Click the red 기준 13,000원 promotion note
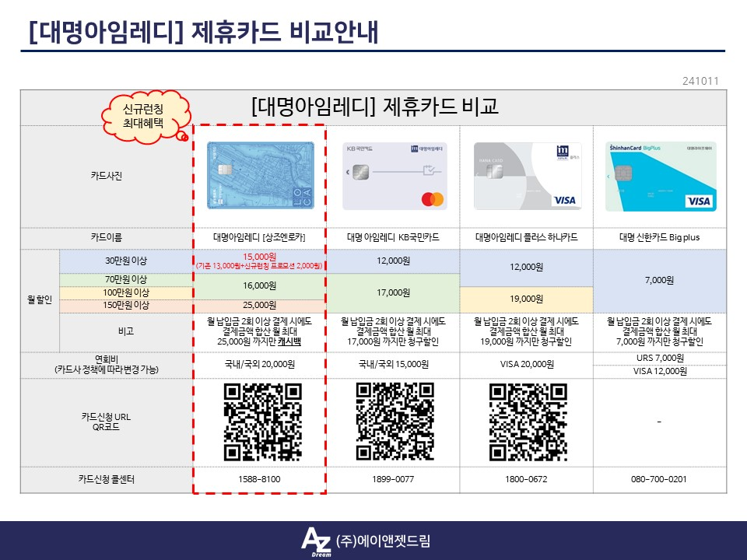This screenshot has width=747, height=560. click(259, 266)
